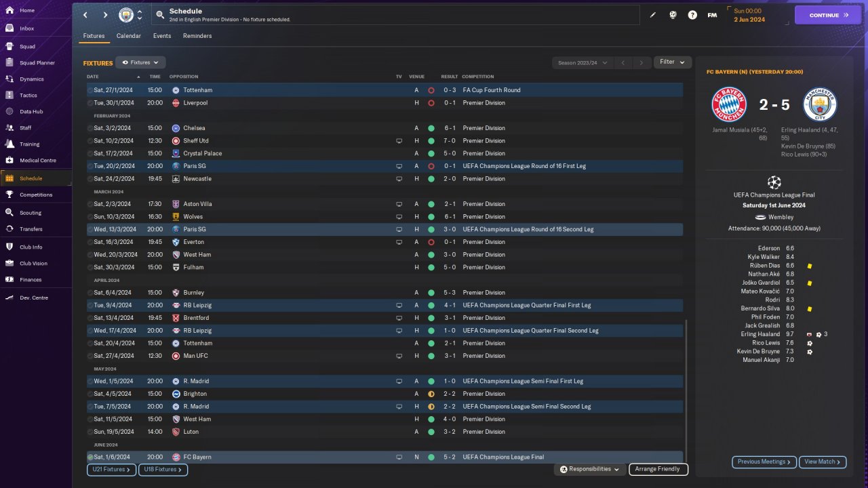Open the Transfers section
This screenshot has width=868, height=488.
point(36,229)
